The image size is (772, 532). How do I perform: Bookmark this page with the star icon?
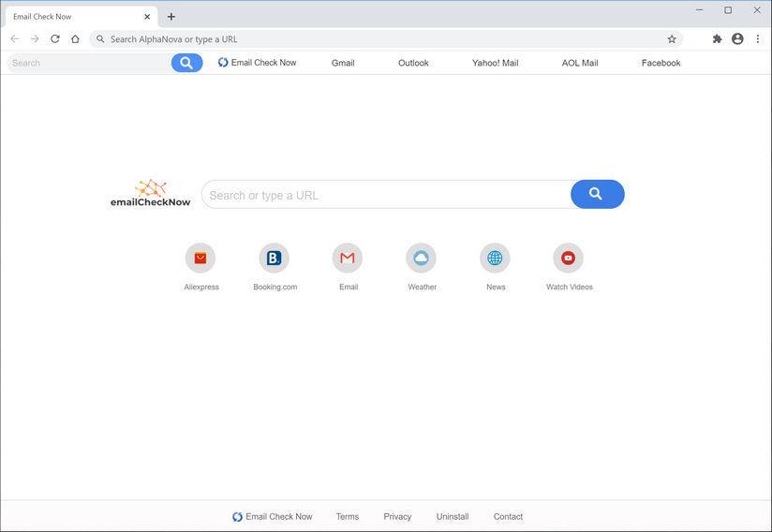coord(672,39)
